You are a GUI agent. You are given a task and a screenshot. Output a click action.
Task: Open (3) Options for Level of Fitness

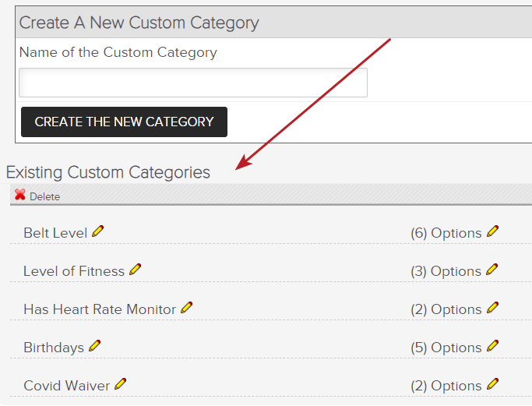pos(446,271)
